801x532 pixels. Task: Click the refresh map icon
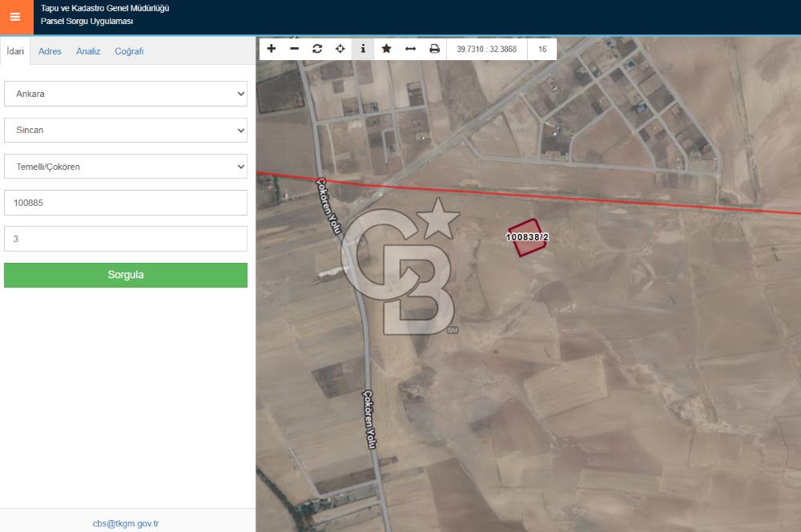[x=317, y=49]
